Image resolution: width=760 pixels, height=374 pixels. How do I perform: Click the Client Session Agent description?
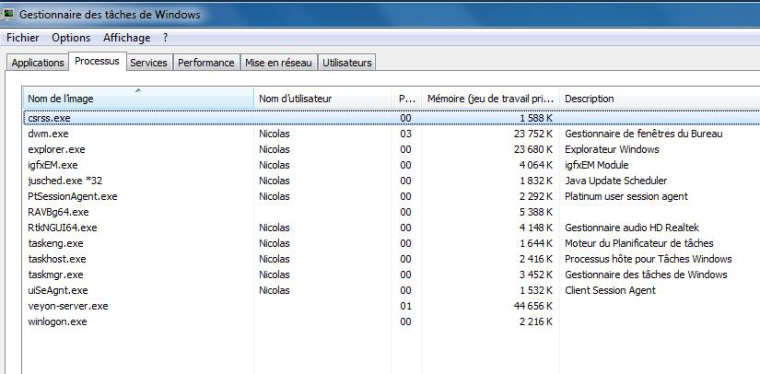coord(610,290)
